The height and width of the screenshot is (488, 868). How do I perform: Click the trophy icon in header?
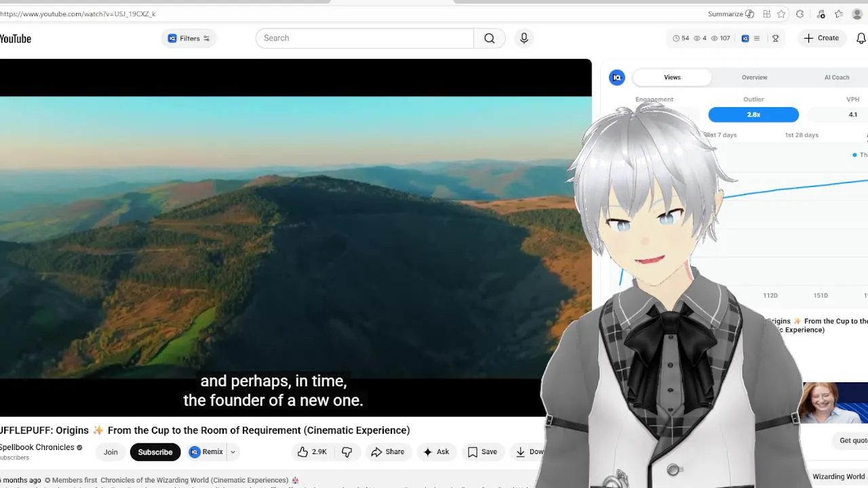tap(776, 39)
